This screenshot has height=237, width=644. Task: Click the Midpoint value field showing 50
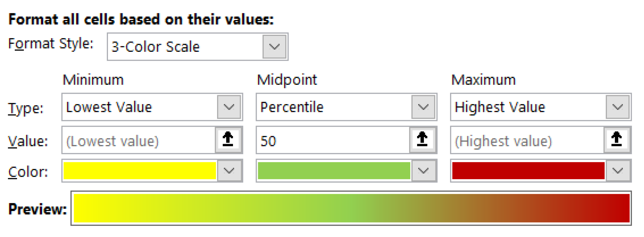coord(333,140)
